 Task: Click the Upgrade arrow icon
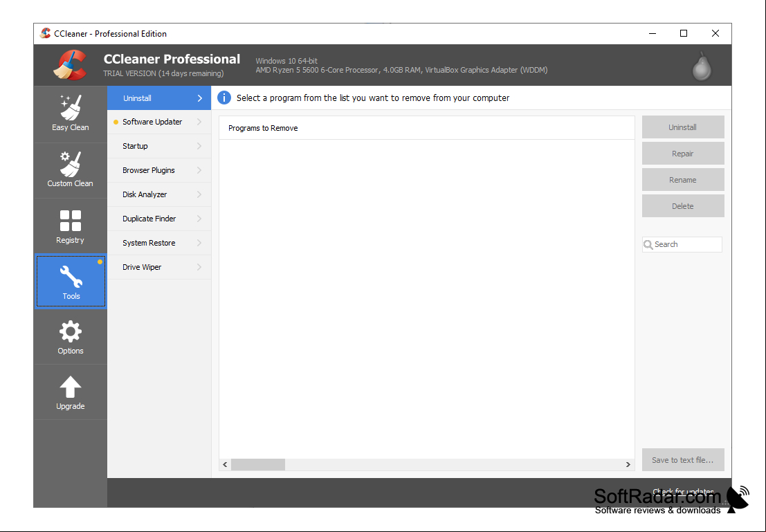pyautogui.click(x=71, y=387)
